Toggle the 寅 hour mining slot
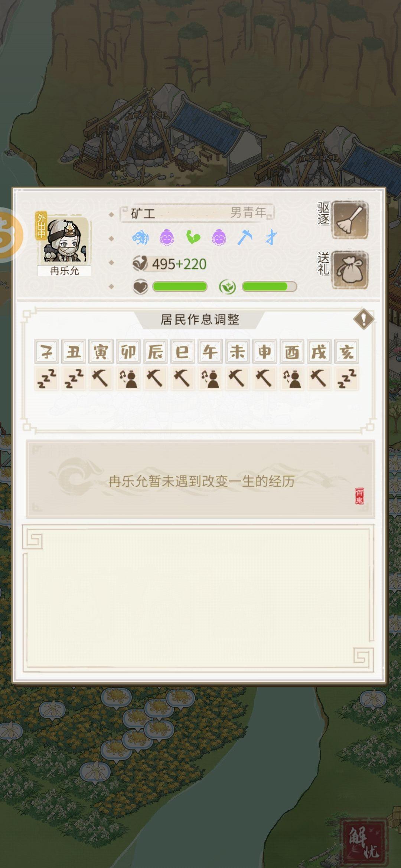This screenshot has width=401, height=868. [x=101, y=379]
